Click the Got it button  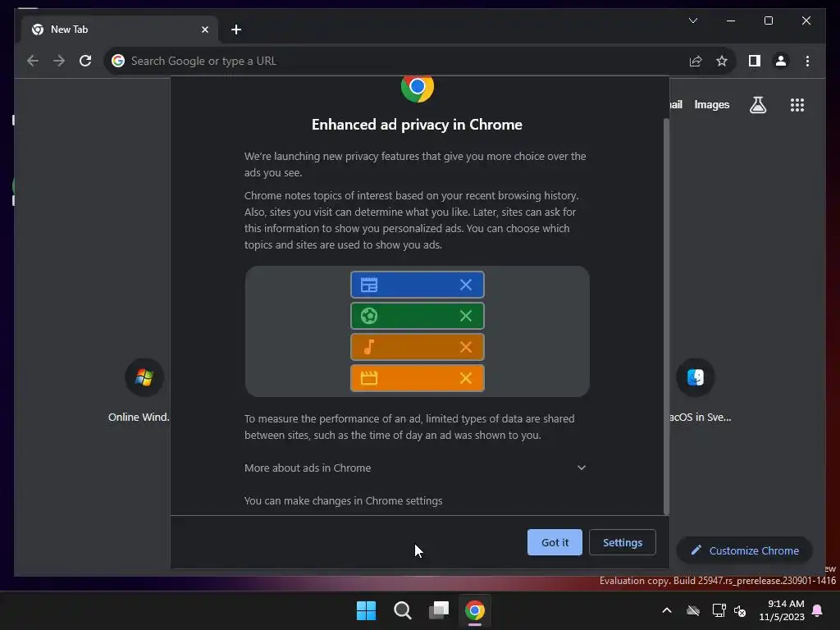[555, 542]
